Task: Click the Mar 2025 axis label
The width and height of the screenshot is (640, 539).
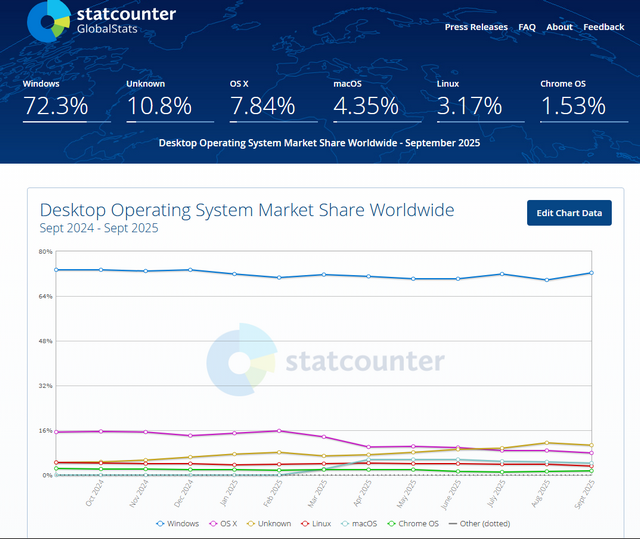Action: coord(317,493)
